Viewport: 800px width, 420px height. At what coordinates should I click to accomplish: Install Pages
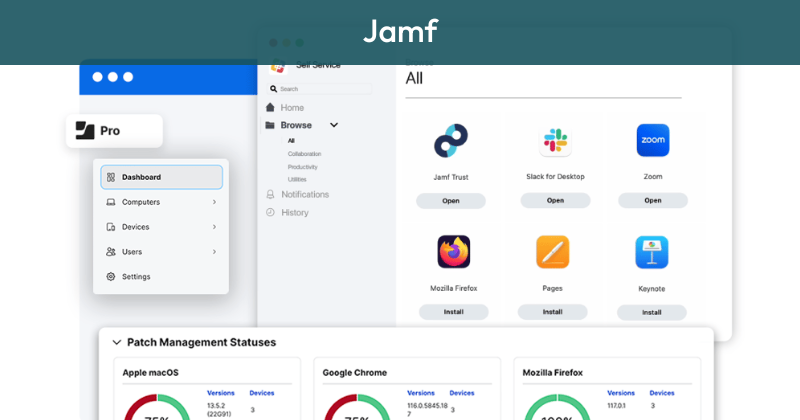tap(553, 312)
